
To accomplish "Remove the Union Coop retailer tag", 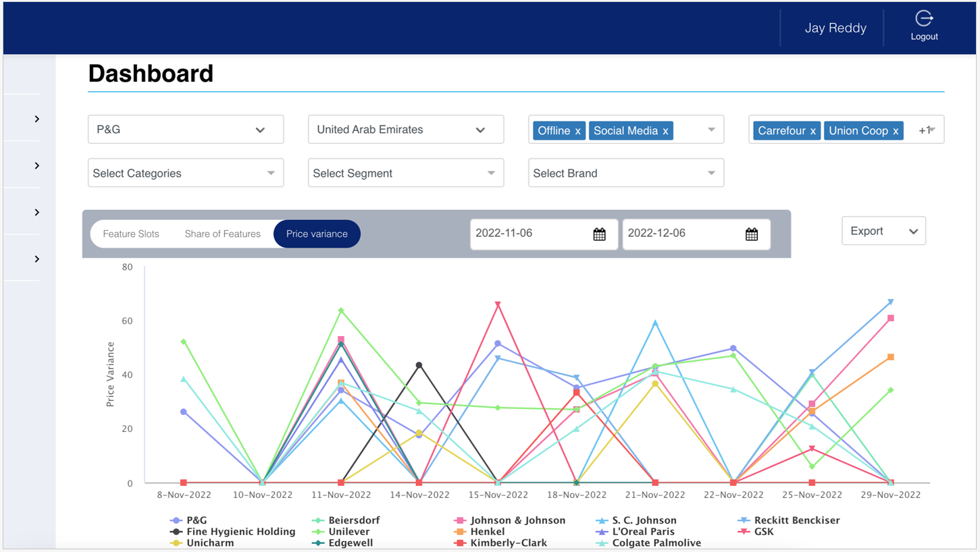I will pos(896,131).
